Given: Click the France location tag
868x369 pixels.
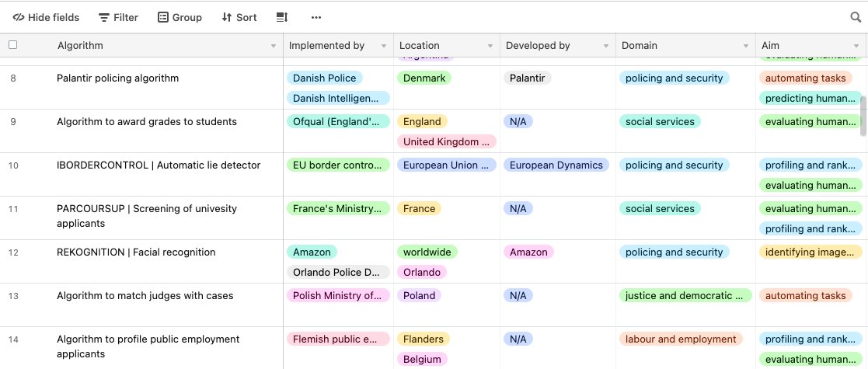Looking at the screenshot, I should pos(419,208).
